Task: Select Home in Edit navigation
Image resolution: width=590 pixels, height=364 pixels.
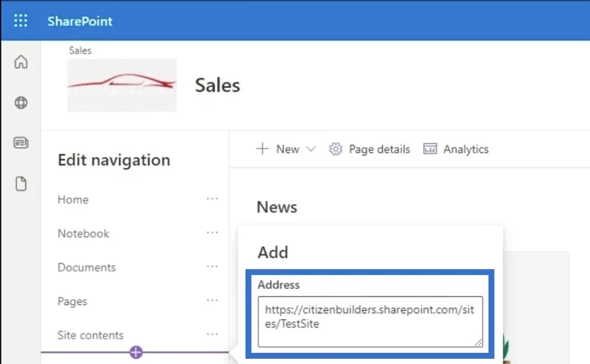Action: coord(73,200)
